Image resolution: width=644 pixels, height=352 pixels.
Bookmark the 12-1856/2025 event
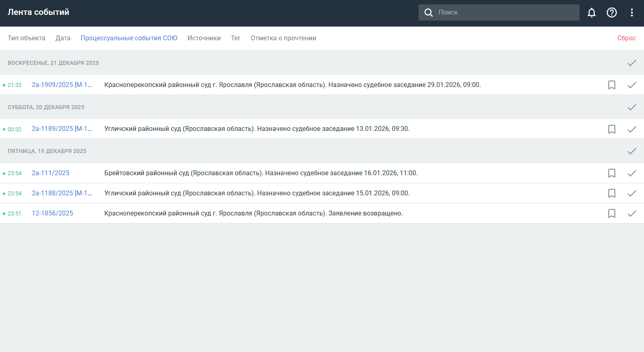coord(611,213)
